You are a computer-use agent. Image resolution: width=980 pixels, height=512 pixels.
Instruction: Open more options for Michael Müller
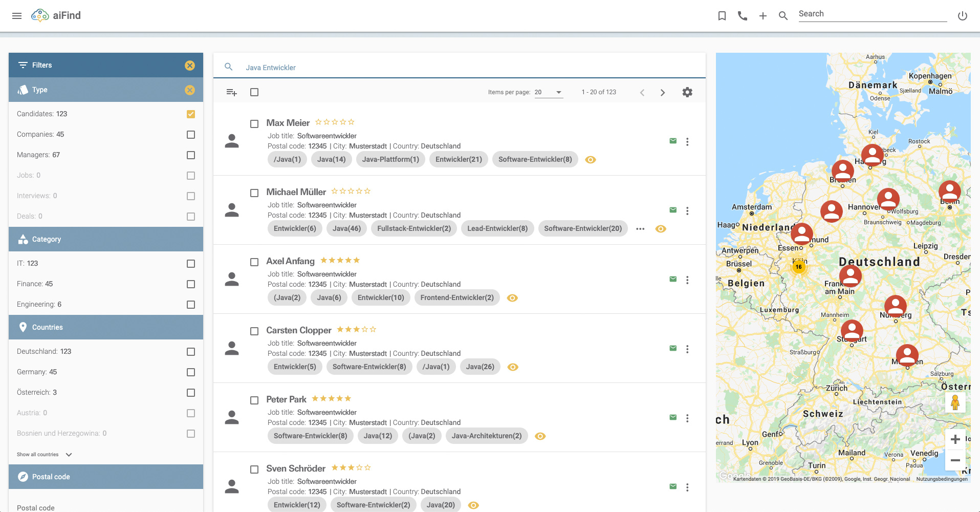[687, 210]
